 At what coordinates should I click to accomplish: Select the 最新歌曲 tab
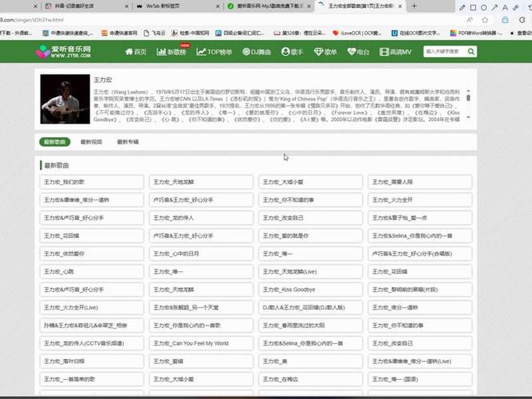coord(55,142)
